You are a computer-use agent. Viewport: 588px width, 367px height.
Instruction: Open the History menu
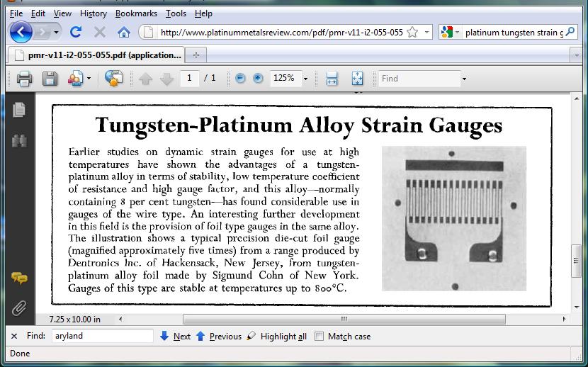[94, 13]
